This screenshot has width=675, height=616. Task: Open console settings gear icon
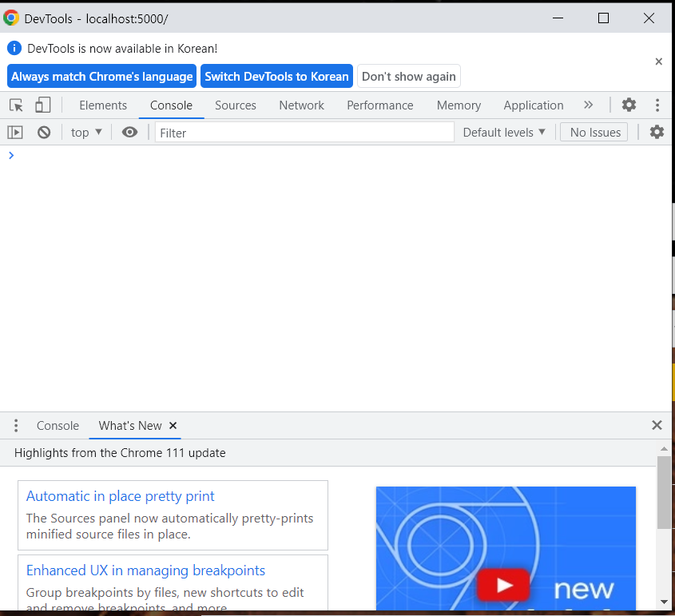point(657,132)
